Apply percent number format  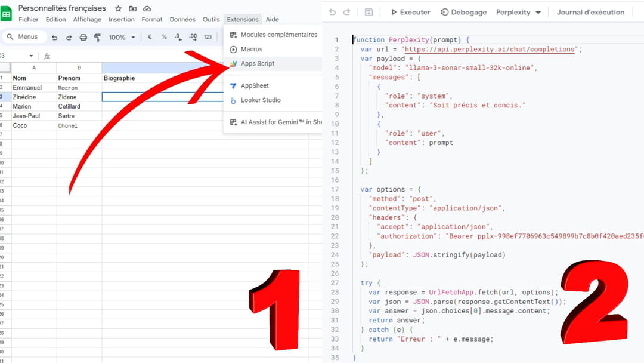[x=165, y=37]
